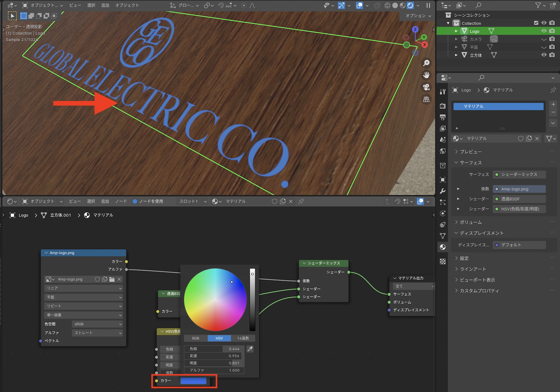
Task: Hide the Logo object with eye icon
Action: click(x=544, y=31)
